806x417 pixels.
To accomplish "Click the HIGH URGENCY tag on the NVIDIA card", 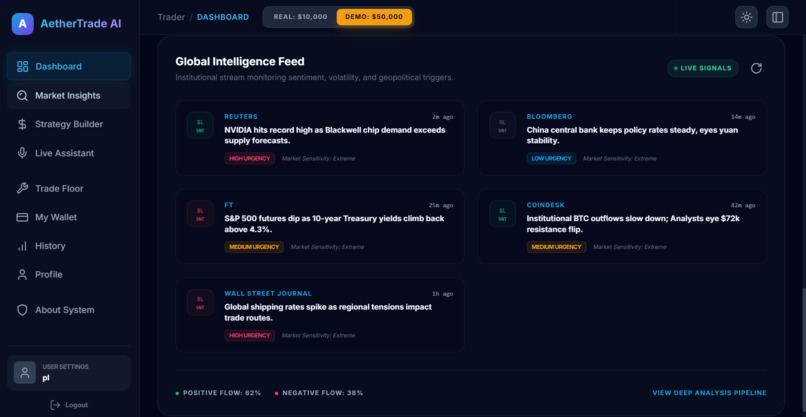I will click(x=249, y=158).
